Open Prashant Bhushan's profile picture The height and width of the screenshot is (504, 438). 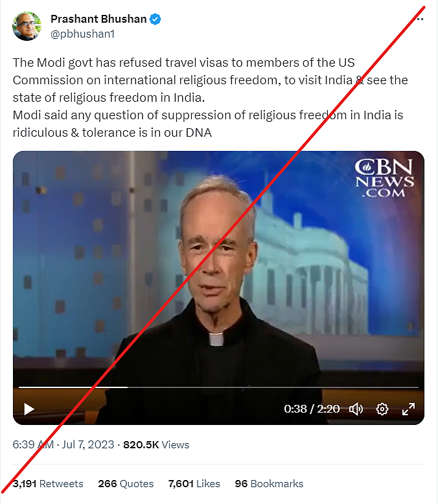point(27,26)
